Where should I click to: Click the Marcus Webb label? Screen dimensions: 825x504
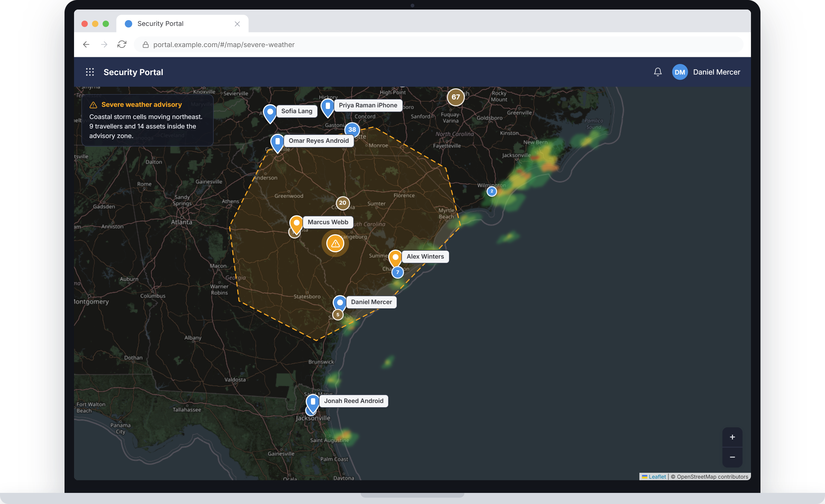click(x=328, y=222)
